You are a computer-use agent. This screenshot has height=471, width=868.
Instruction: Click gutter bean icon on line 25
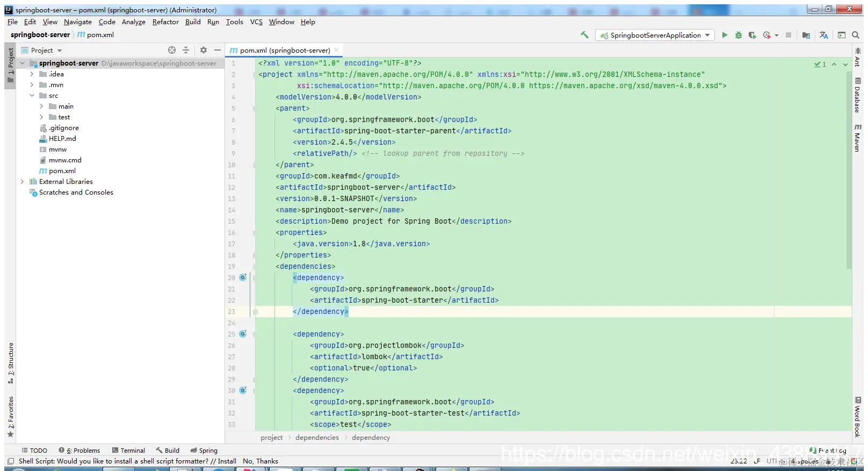(x=243, y=334)
